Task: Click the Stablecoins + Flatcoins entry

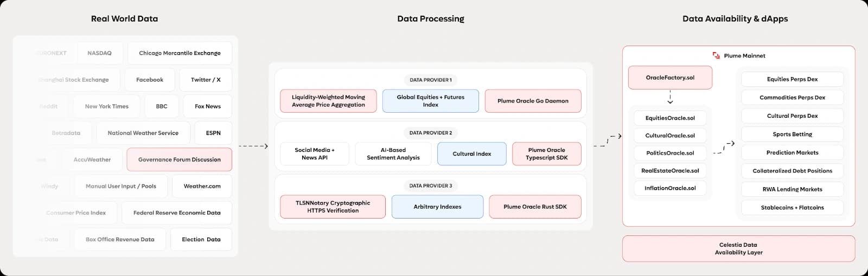Action: click(x=792, y=208)
